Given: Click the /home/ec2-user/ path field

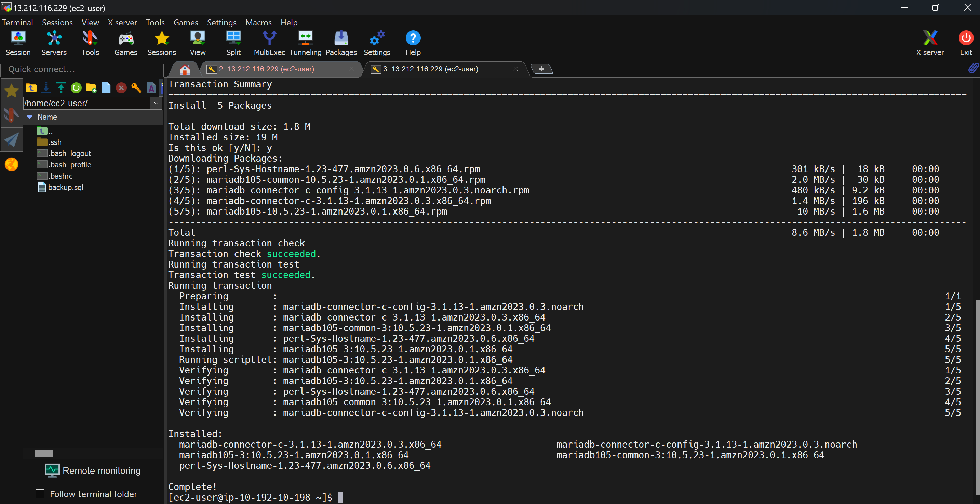Looking at the screenshot, I should [x=87, y=103].
